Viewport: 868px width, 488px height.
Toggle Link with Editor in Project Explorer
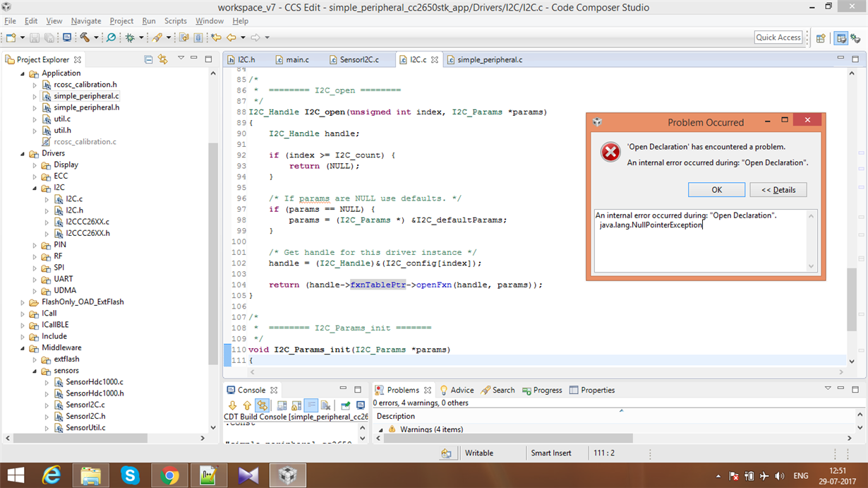pyautogui.click(x=162, y=59)
